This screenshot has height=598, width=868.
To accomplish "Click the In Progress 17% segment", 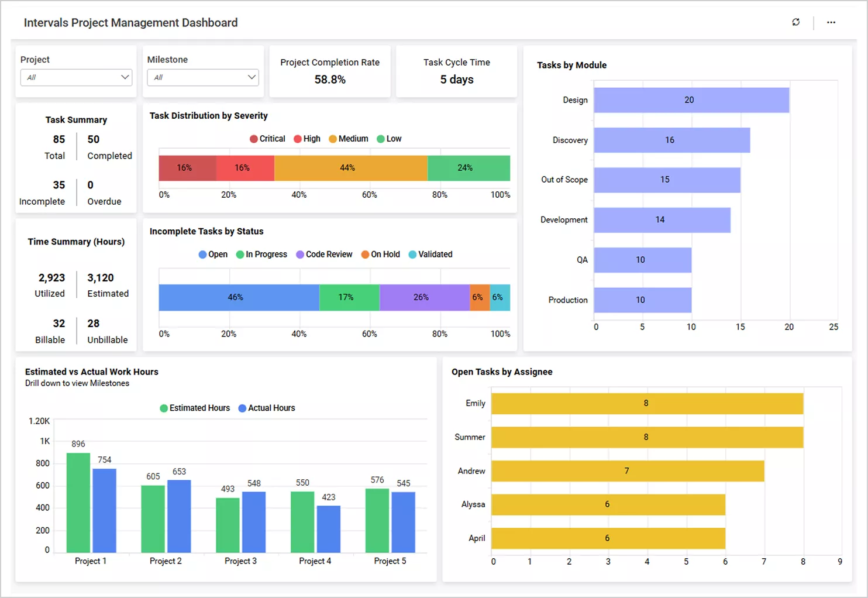I will [x=350, y=297].
